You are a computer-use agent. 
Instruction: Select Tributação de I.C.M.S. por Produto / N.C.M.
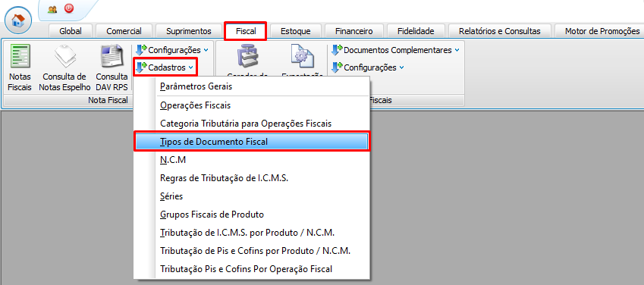tap(252, 233)
